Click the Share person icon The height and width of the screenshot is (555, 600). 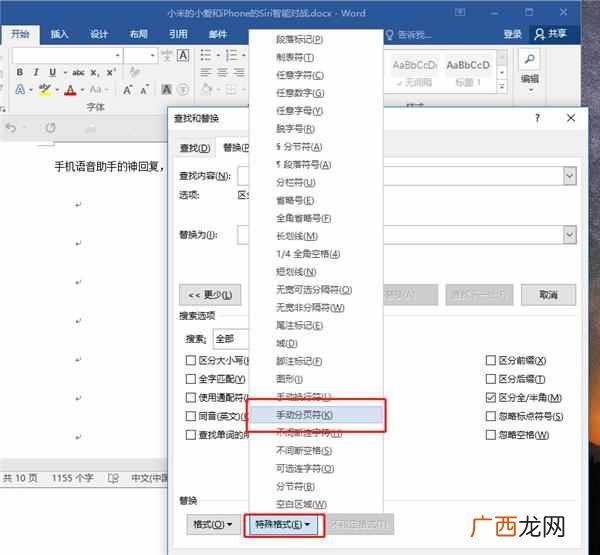pos(539,34)
